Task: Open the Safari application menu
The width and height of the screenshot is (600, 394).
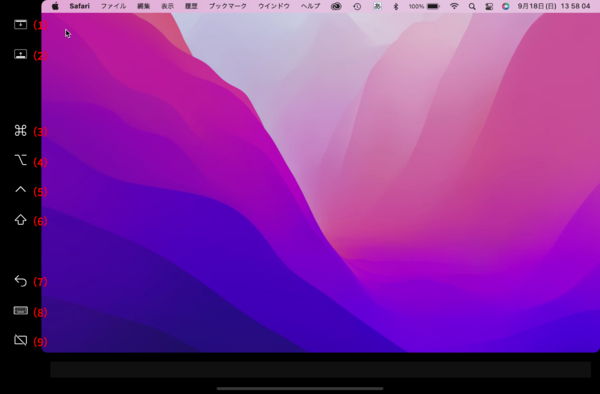Action: [x=80, y=6]
